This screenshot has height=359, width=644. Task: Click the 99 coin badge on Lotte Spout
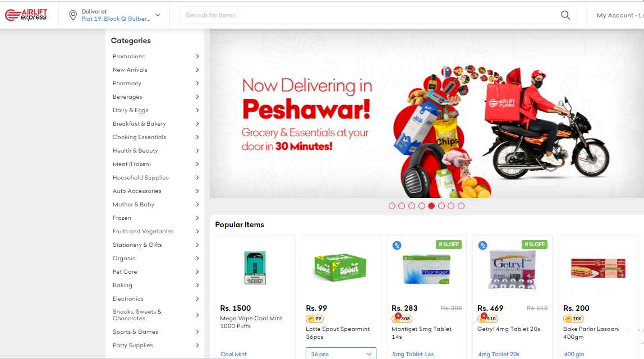click(x=315, y=319)
